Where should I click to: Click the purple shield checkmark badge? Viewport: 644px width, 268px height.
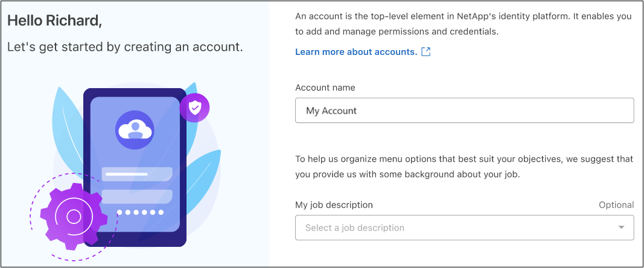194,108
